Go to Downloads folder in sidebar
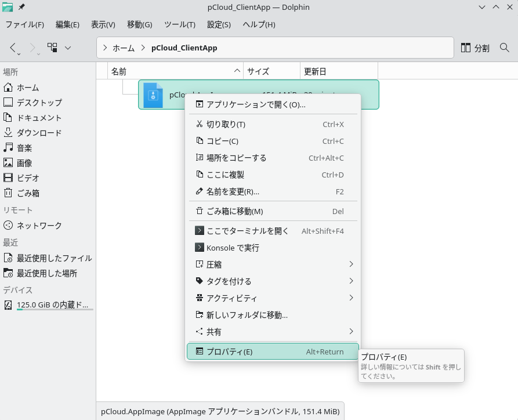518x420 pixels. [x=38, y=133]
